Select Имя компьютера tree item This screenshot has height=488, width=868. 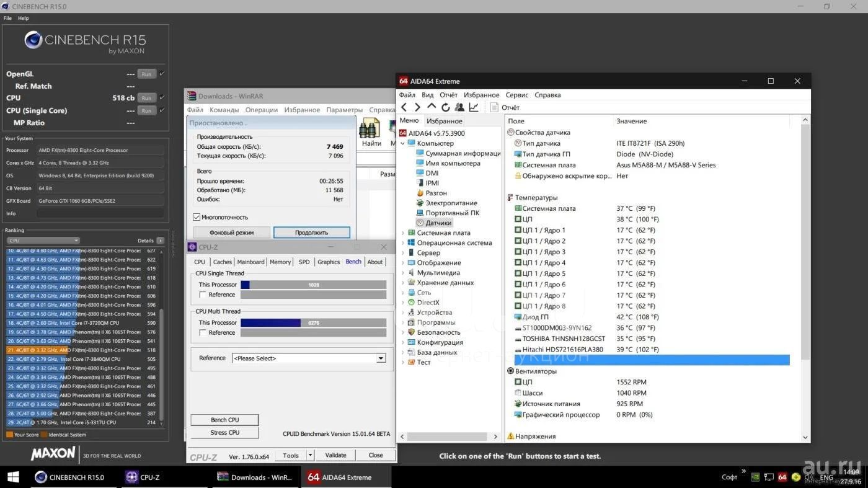448,163
